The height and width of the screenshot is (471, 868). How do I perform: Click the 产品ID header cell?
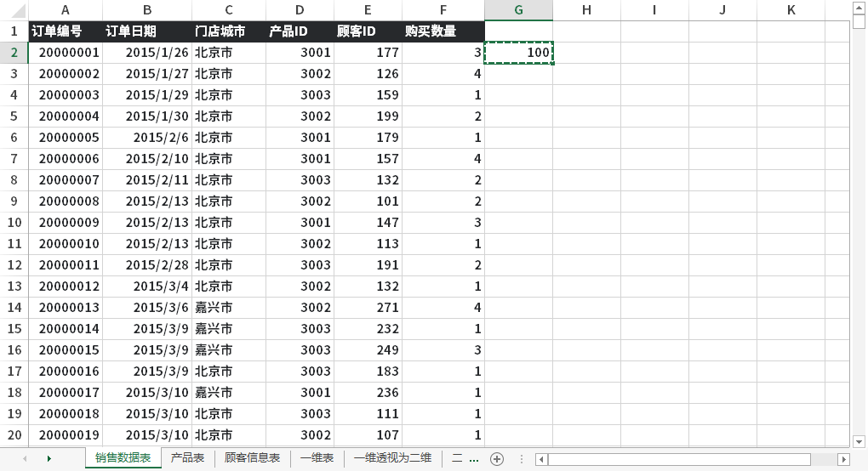click(x=300, y=31)
